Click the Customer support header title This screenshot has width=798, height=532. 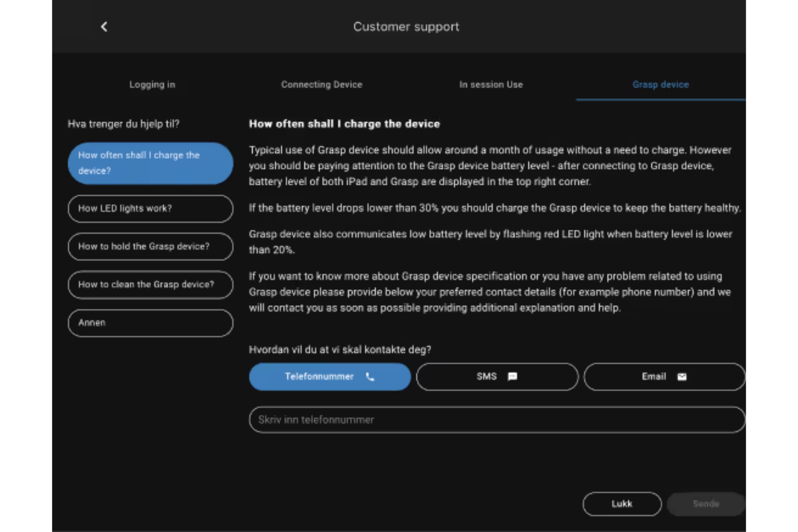click(x=406, y=27)
